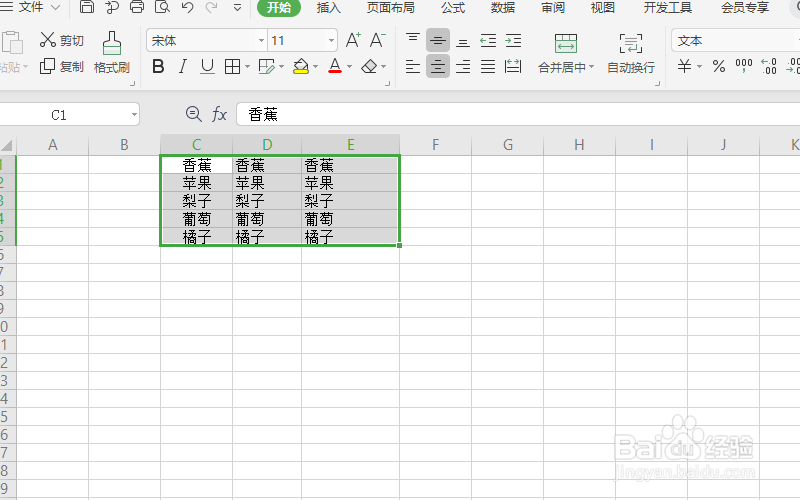Toggle italic formatting
The width and height of the screenshot is (800, 500).
pos(183,66)
